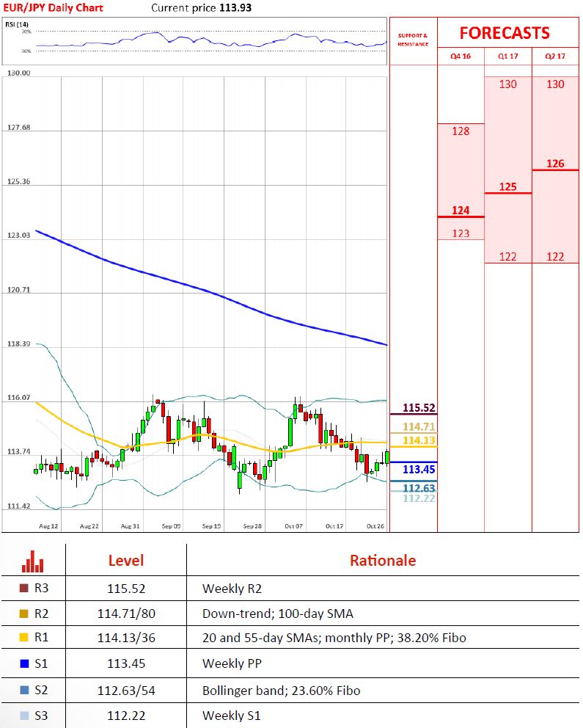Click the S3 level cell 112.22
583x728 pixels.
(126, 716)
